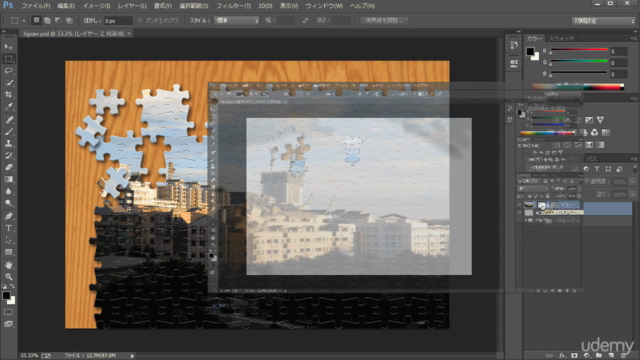Screen dimensions: 640x360
Task: Open the layer fill 塗り dropdown arrow
Action: point(633,195)
